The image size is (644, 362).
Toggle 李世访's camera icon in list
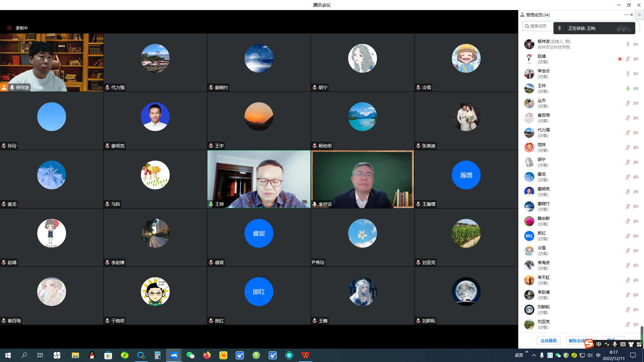[x=636, y=74]
